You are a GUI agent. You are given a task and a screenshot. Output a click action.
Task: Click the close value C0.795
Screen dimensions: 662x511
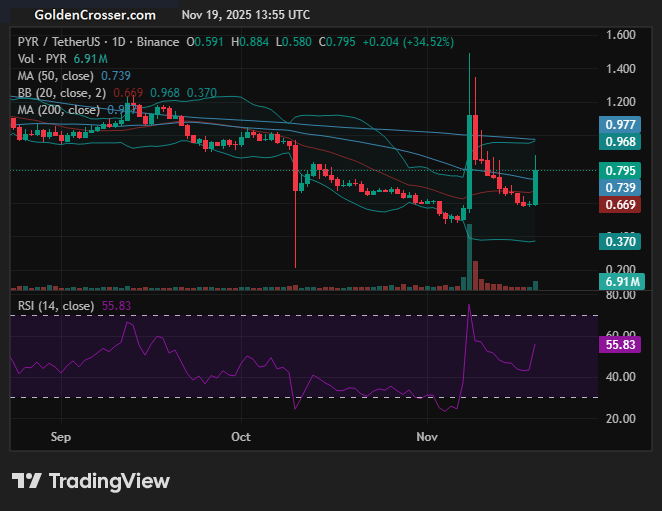(x=337, y=42)
